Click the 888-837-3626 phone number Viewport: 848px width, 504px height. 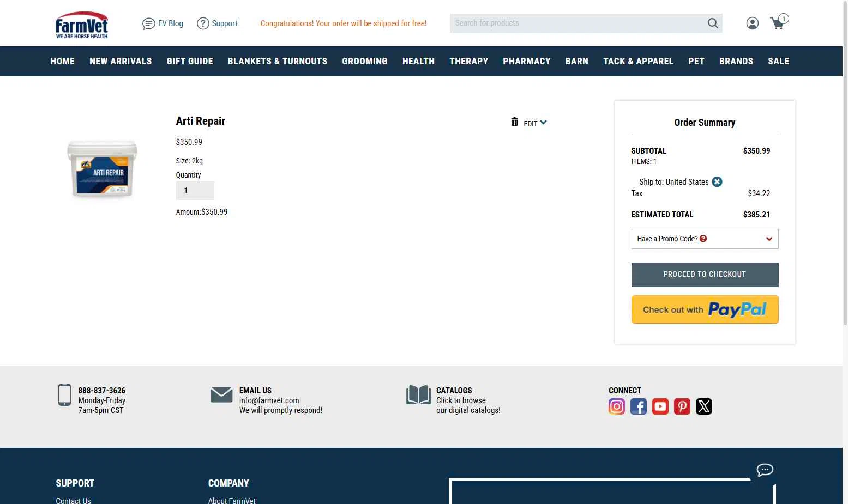click(102, 391)
